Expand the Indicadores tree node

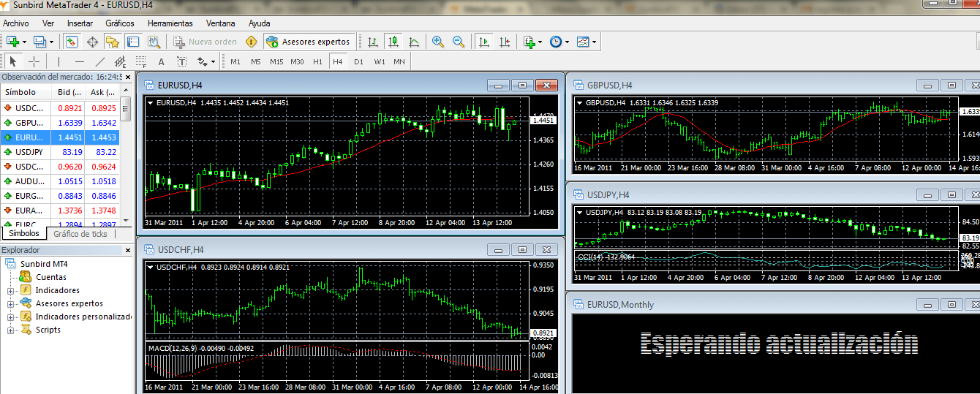pyautogui.click(x=11, y=290)
